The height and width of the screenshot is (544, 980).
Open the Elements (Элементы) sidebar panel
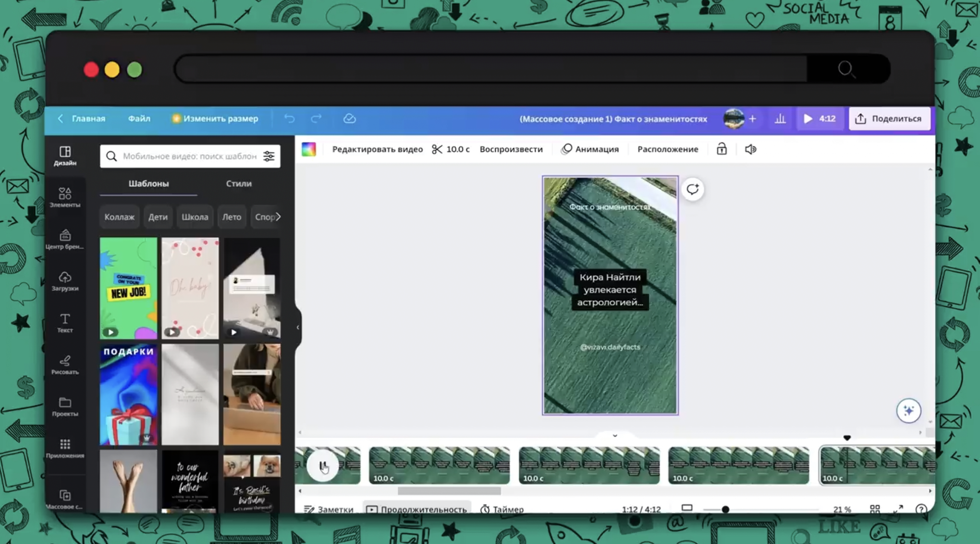65,198
